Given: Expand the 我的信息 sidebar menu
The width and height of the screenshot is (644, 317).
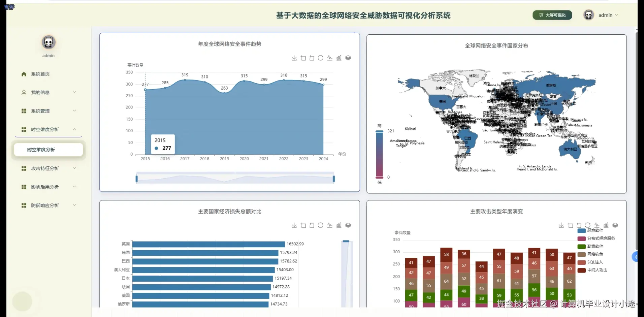Looking at the screenshot, I should point(49,92).
